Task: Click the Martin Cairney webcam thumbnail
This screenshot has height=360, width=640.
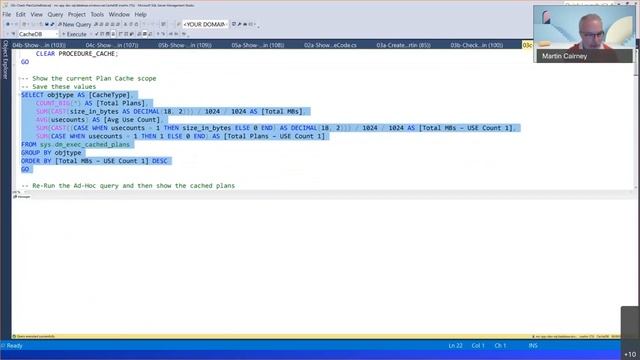Action: (584, 33)
